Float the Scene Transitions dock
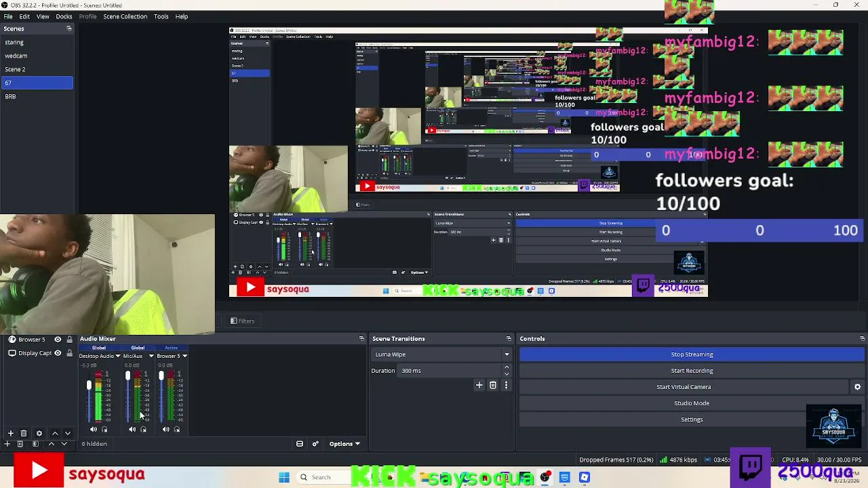 click(x=509, y=339)
